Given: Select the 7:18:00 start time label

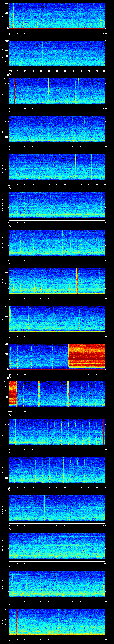Looking at the screenshot, I should (9, 109).
